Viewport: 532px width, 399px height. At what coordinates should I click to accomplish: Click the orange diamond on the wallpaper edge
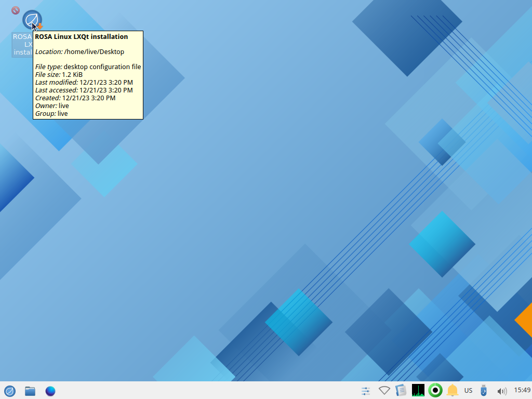[525, 320]
